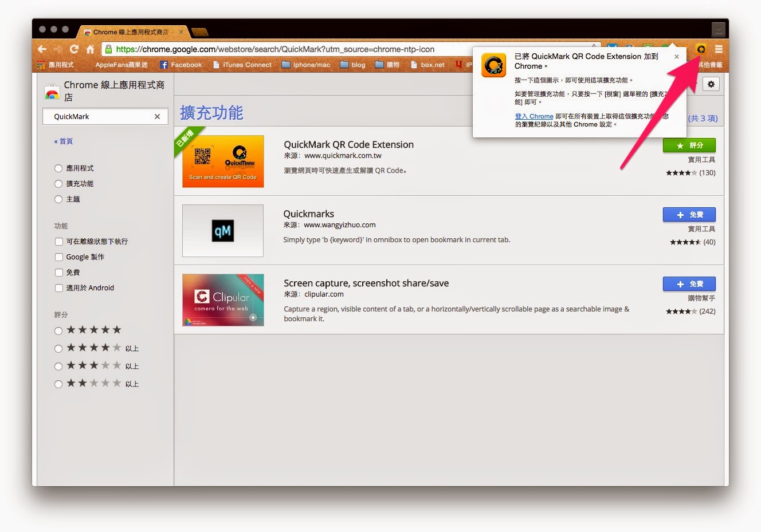Select the 擴充功能 radio filter
Screen dimensions: 761x532
[x=58, y=184]
